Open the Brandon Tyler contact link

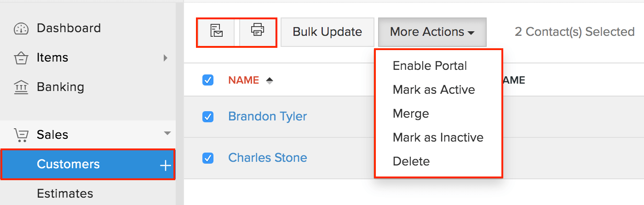point(267,116)
